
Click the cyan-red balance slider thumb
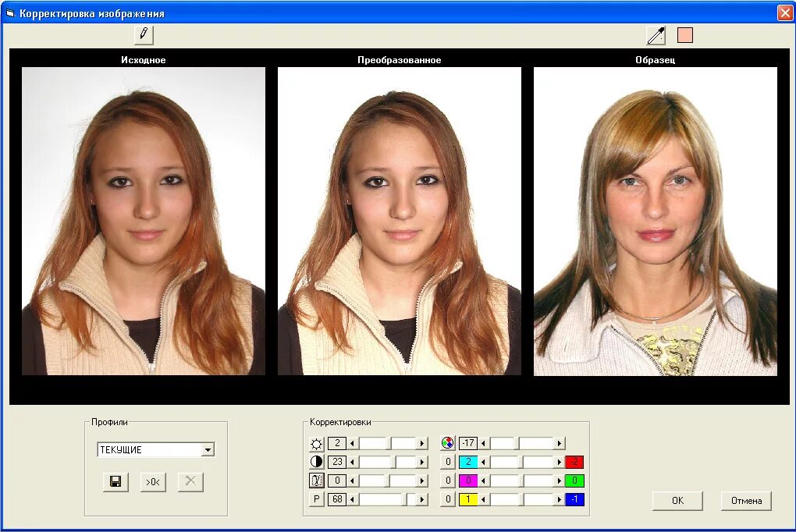click(521, 462)
